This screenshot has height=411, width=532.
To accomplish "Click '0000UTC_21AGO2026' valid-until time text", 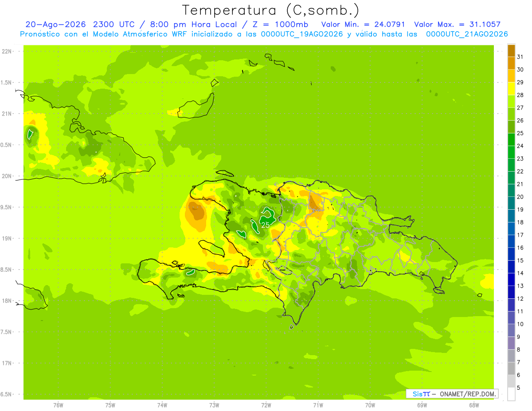I will (467, 34).
